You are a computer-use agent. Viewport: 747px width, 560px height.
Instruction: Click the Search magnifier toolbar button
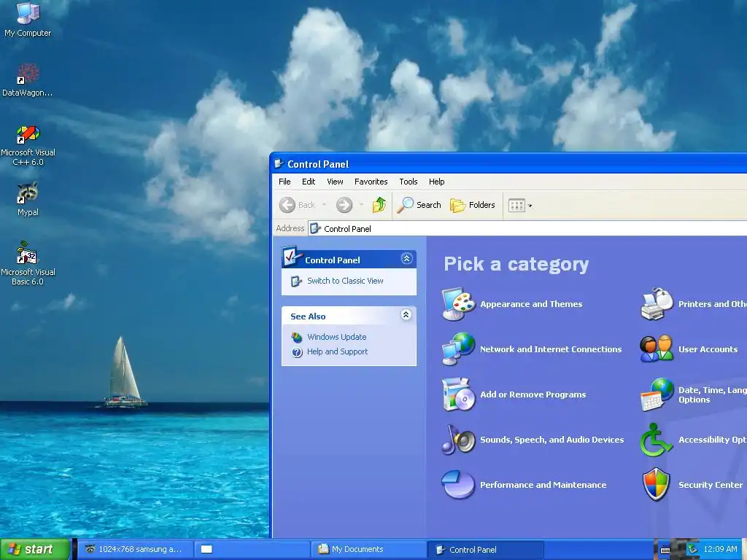coord(419,205)
